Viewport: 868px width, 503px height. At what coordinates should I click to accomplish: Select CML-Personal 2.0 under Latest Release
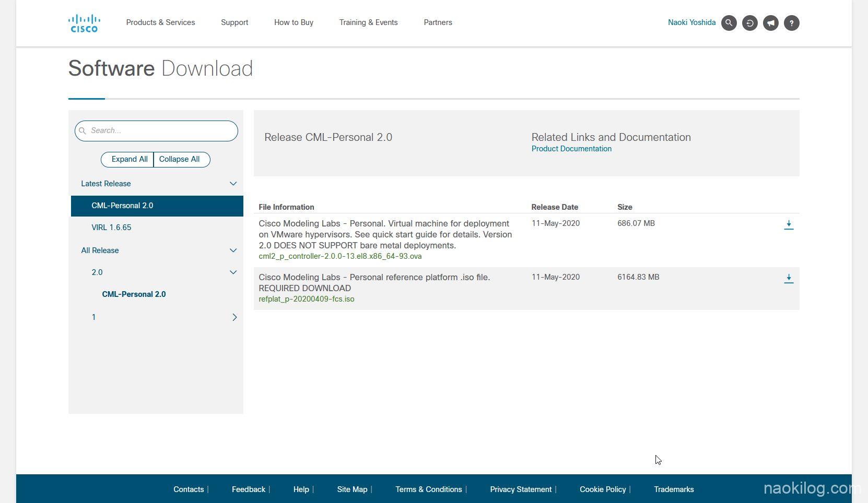157,206
